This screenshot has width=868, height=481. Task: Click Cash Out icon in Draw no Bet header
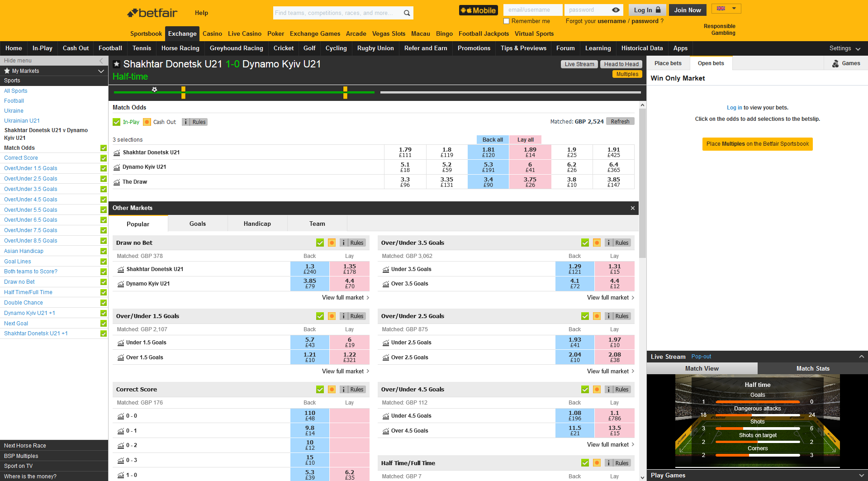coord(332,243)
